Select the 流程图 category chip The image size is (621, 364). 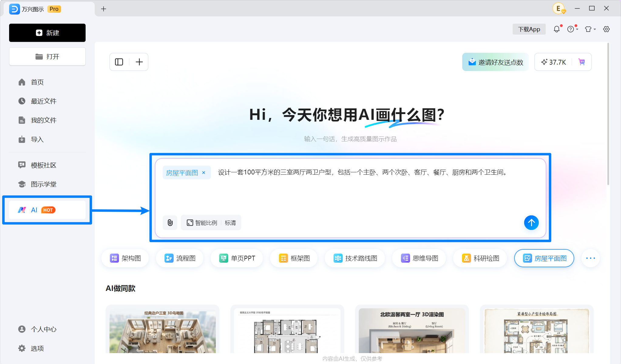(x=180, y=258)
